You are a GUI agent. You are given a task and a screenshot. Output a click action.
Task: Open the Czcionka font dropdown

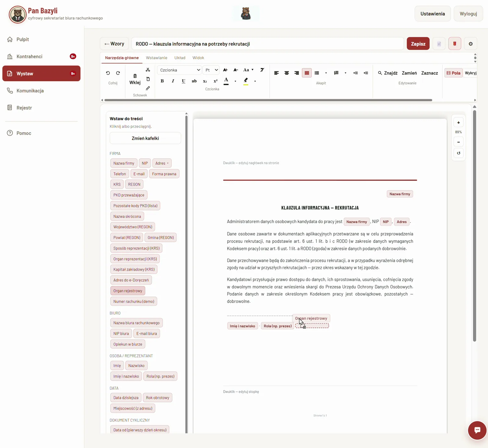(179, 70)
